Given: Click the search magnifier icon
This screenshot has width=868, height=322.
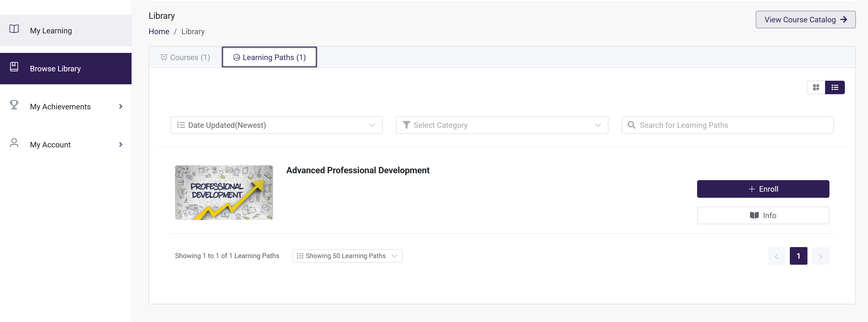Looking at the screenshot, I should [631, 125].
